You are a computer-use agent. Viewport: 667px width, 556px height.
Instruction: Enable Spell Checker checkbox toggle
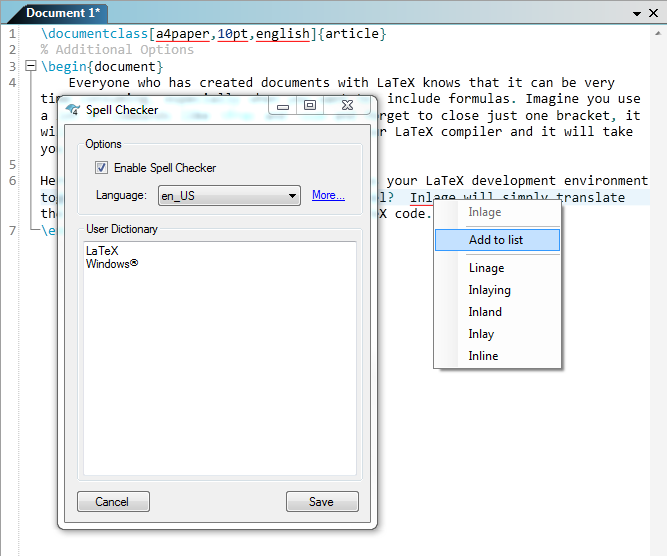[101, 168]
